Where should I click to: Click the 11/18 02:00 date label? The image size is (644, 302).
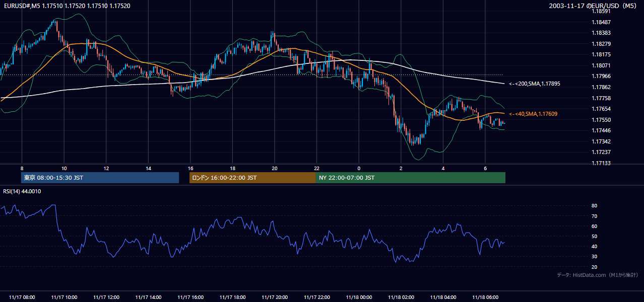click(x=401, y=297)
